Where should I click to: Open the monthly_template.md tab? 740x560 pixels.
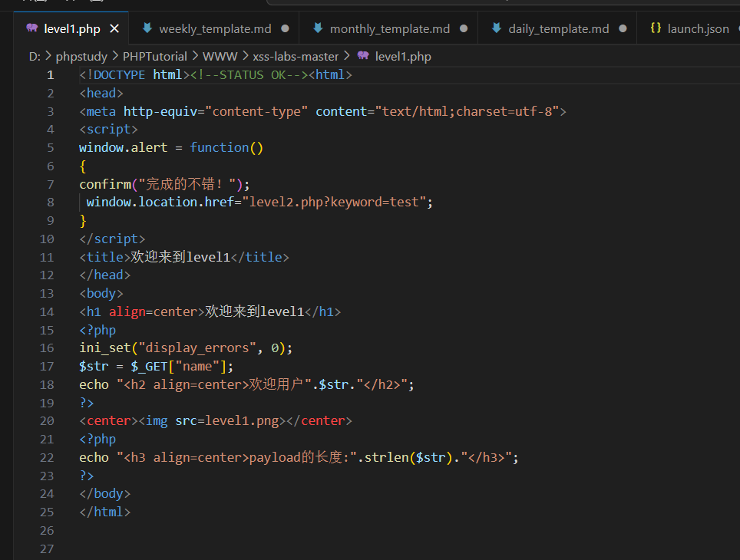pyautogui.click(x=389, y=29)
